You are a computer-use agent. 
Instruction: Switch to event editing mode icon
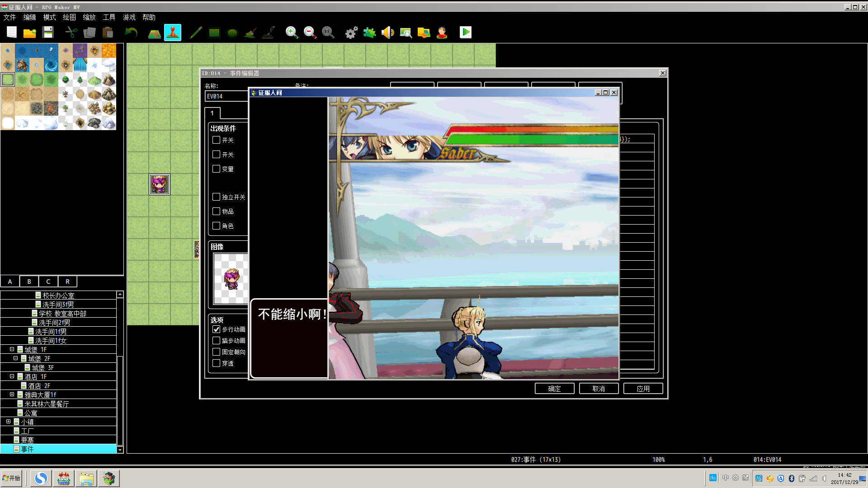pyautogui.click(x=173, y=32)
